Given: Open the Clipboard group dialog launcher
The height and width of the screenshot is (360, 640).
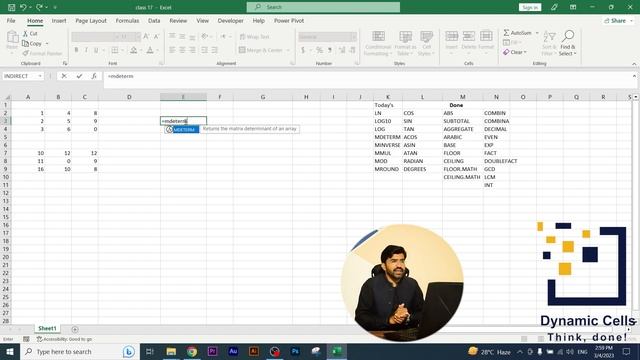Looking at the screenshot, I should [65, 63].
